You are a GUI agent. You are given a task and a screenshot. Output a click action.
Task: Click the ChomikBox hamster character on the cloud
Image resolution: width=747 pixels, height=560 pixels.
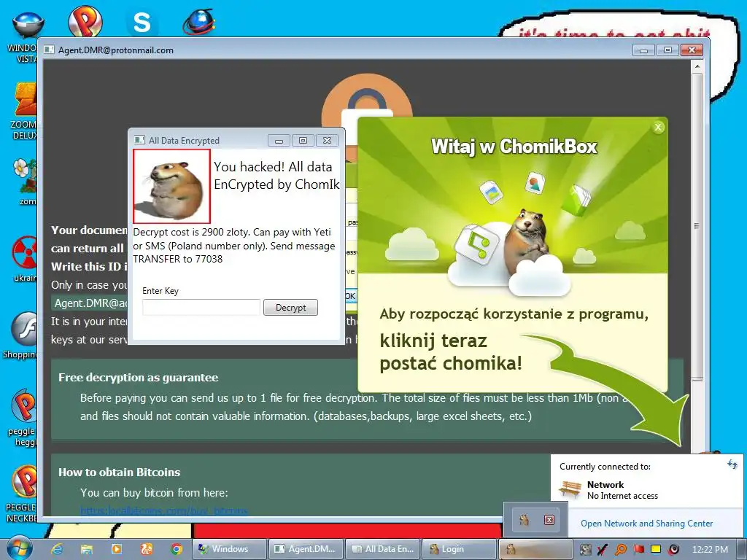pos(529,238)
